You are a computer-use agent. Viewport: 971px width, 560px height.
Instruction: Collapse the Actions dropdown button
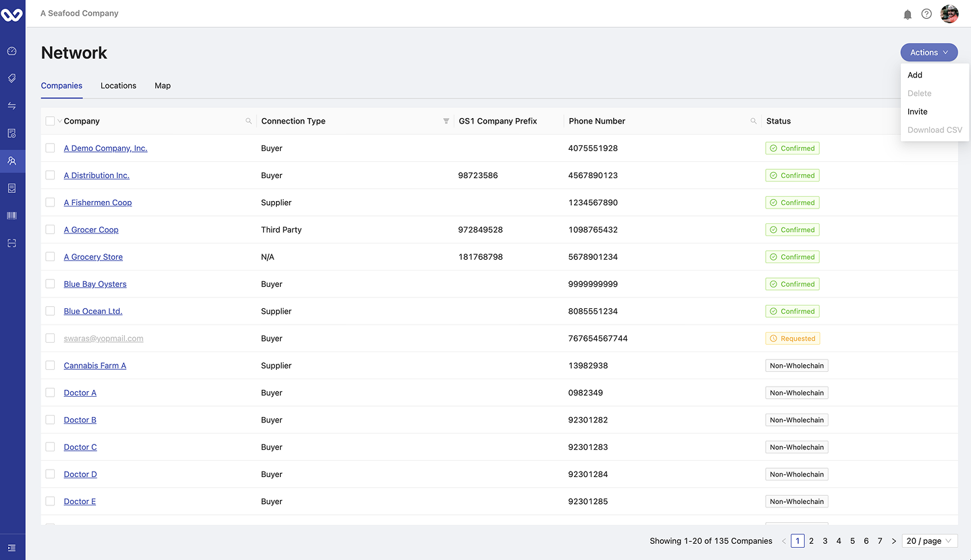[x=928, y=53]
